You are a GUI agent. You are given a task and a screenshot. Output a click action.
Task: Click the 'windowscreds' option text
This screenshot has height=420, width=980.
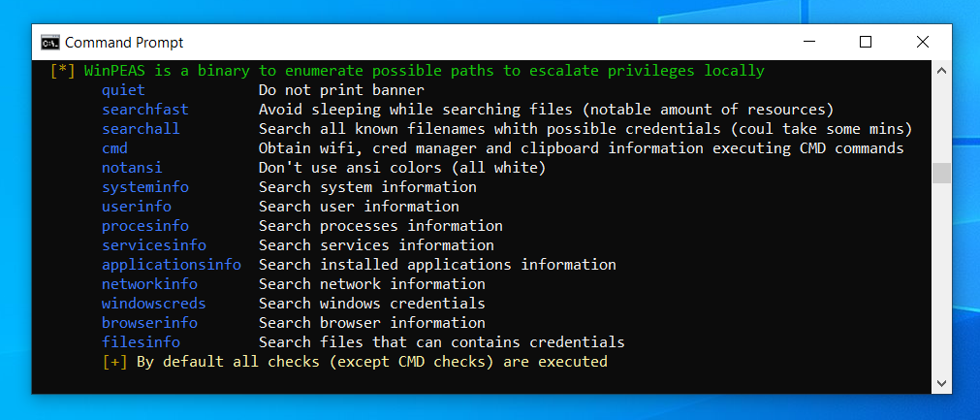pyautogui.click(x=154, y=304)
